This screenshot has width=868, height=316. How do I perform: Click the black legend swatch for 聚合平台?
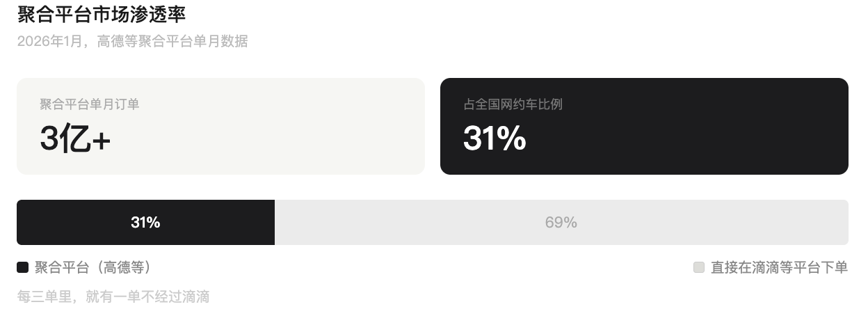[x=23, y=267]
